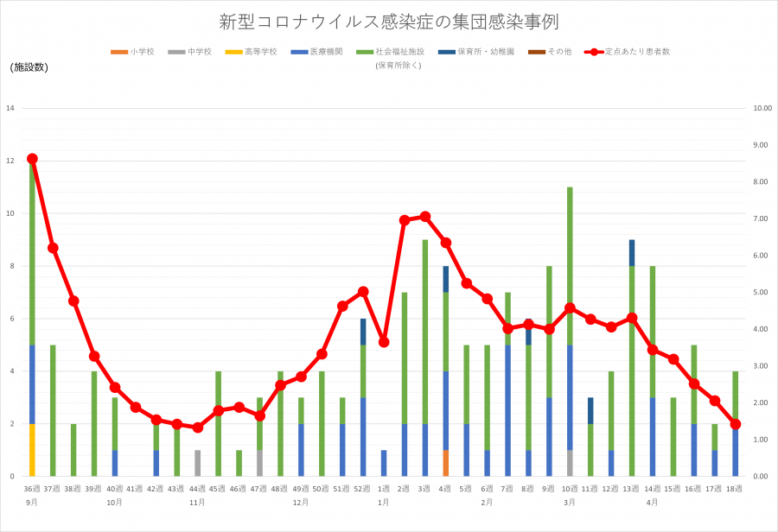Click the 10.00 label on right axis
The image size is (778, 532).
[x=762, y=108]
